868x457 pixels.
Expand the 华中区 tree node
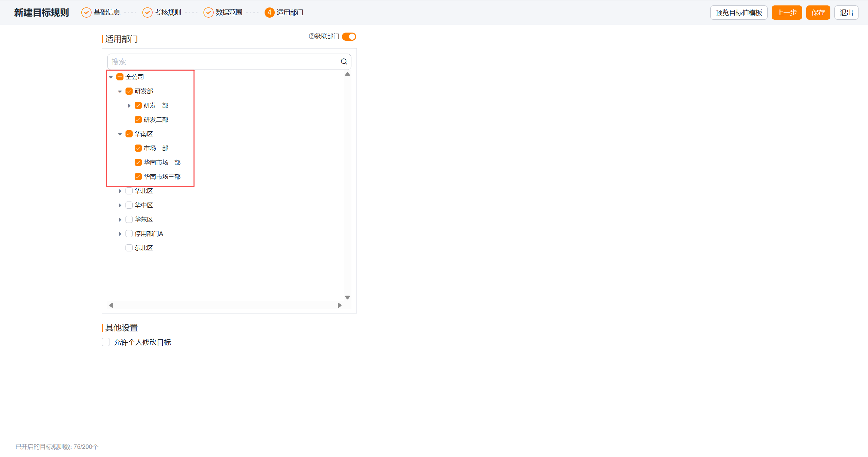[120, 205]
